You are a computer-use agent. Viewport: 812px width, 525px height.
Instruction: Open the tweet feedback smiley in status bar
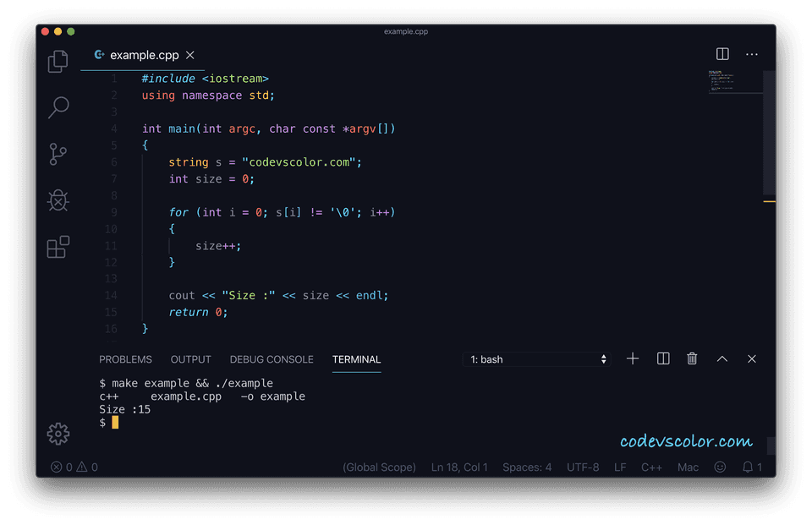[x=720, y=467]
